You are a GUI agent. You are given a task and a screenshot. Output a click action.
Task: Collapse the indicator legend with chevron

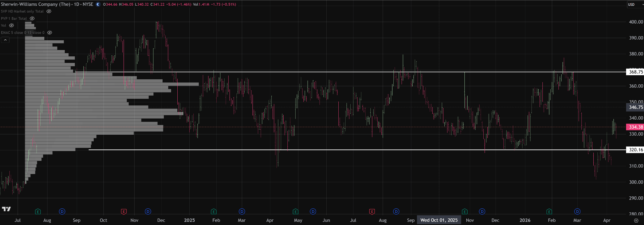5,40
